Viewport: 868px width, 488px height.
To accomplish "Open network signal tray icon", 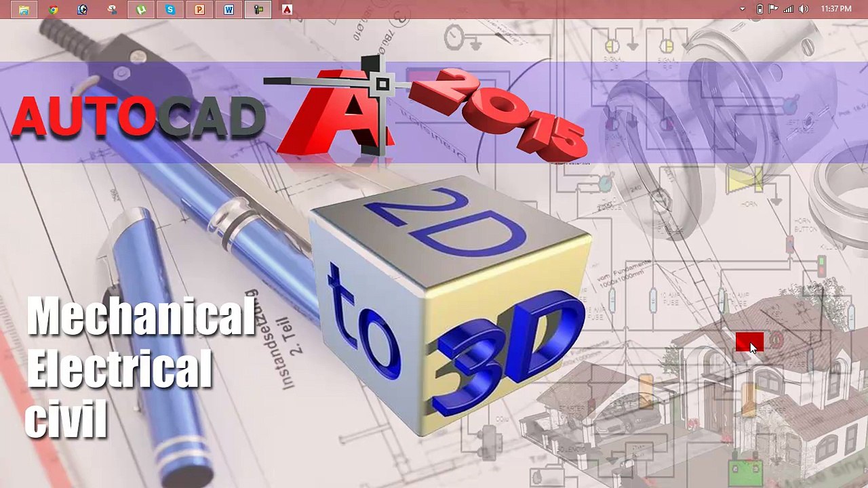I will [x=789, y=9].
